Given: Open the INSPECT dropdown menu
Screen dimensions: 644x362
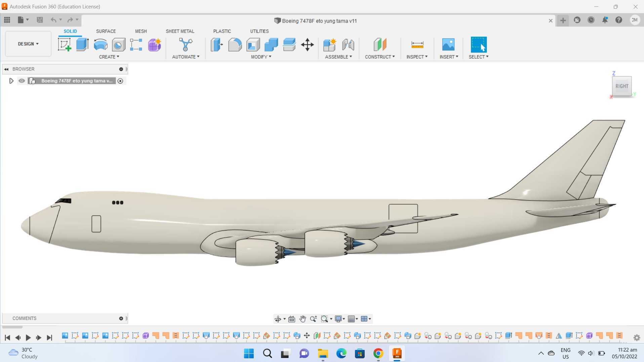Looking at the screenshot, I should [417, 57].
